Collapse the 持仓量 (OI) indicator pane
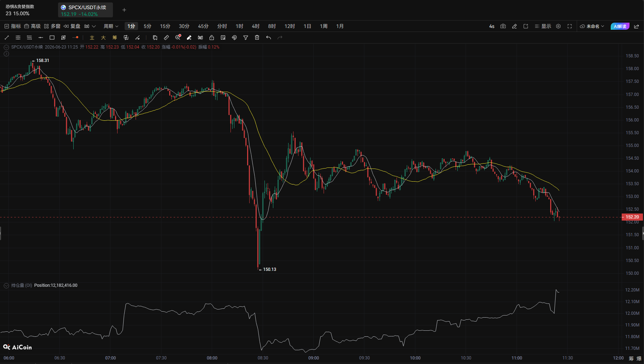644x364 pixels. click(x=6, y=285)
